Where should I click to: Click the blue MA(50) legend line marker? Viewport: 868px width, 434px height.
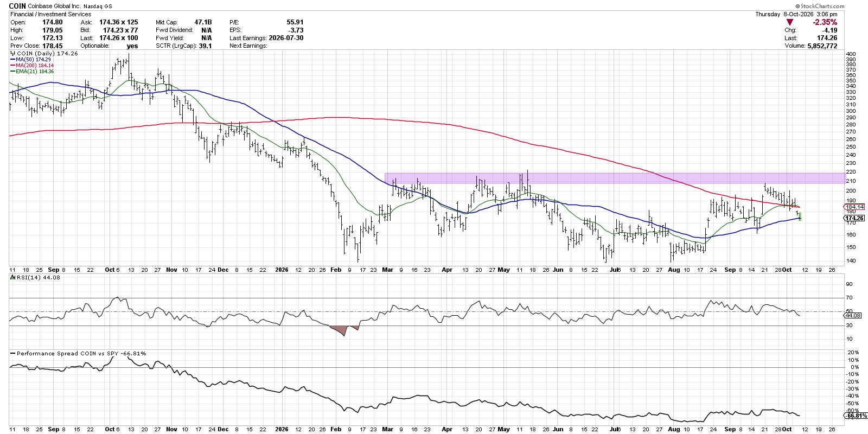click(x=12, y=60)
